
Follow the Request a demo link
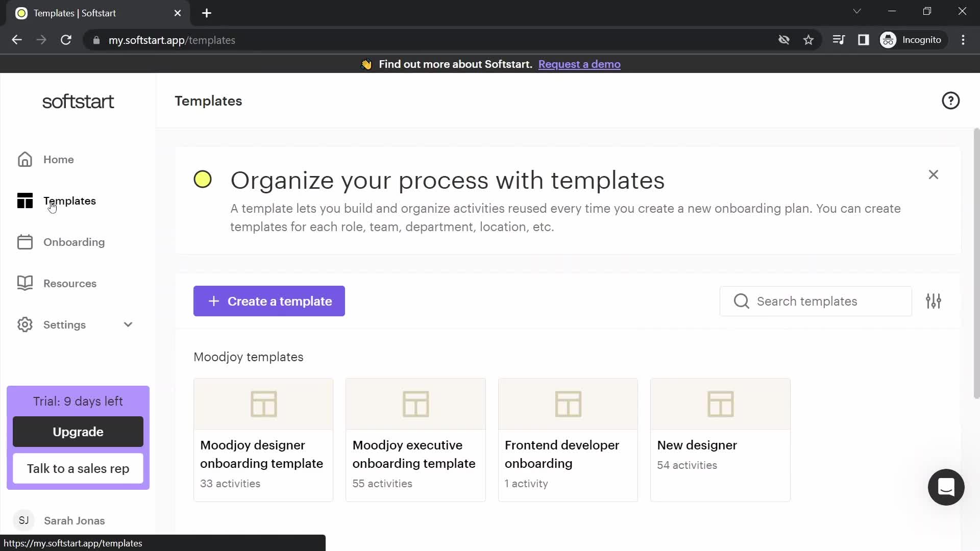click(579, 64)
